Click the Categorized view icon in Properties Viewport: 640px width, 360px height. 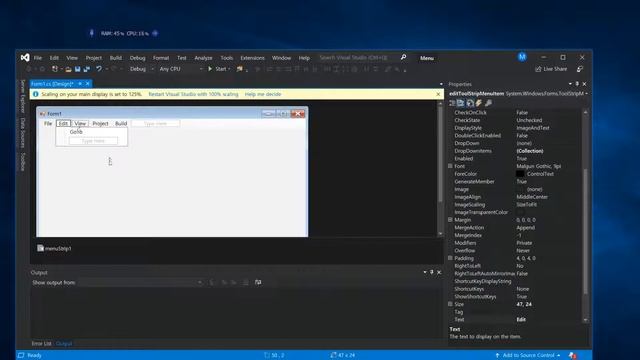pos(452,103)
